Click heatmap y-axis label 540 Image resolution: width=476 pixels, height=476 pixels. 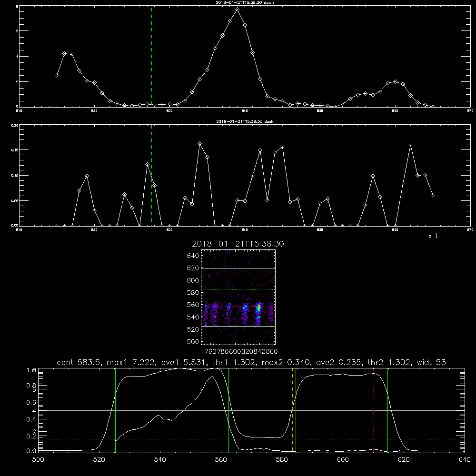pyautogui.click(x=193, y=317)
